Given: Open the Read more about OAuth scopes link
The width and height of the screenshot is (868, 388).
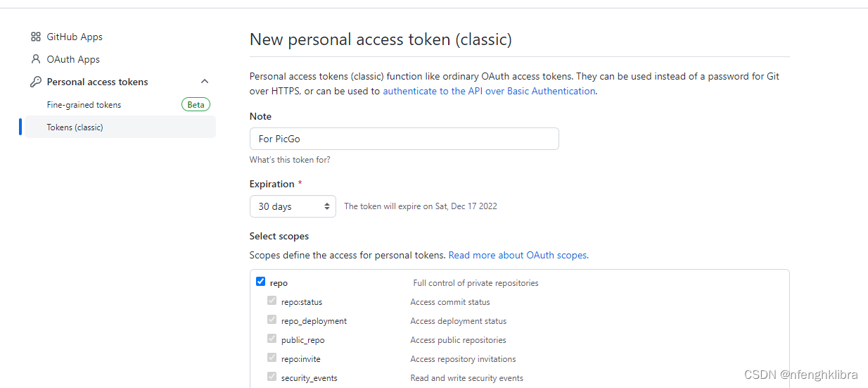Looking at the screenshot, I should (x=518, y=255).
